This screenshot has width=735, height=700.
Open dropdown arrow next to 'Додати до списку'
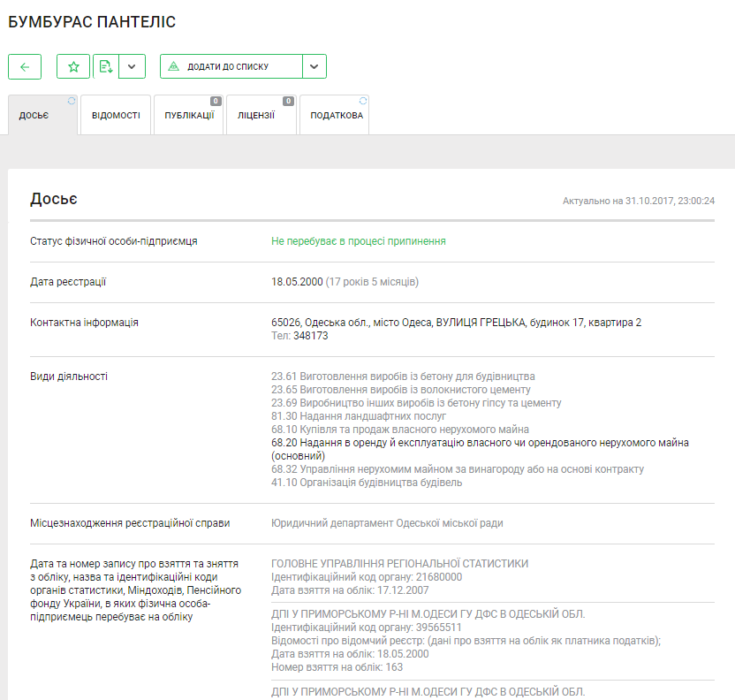pos(314,66)
